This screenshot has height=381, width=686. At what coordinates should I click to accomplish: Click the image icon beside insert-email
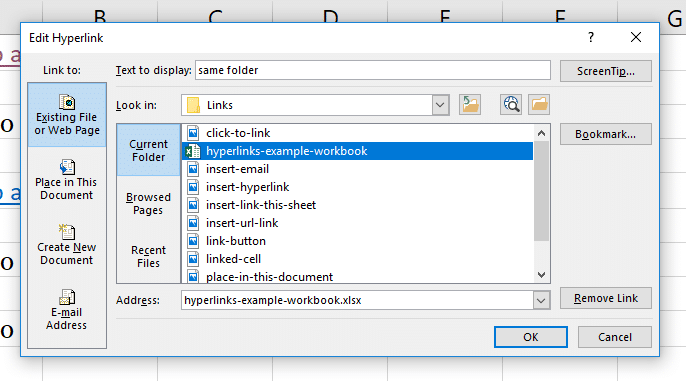193,169
